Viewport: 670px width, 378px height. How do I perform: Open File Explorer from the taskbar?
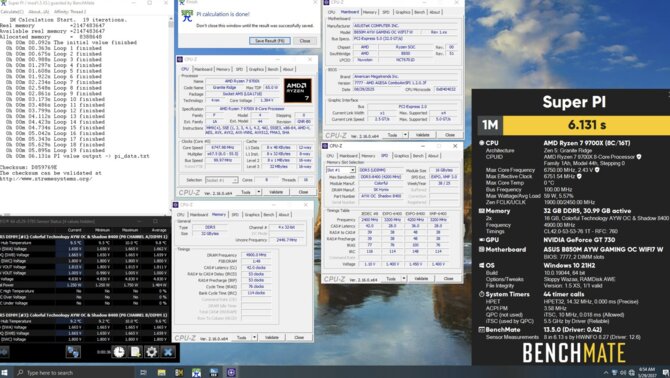coord(162,372)
